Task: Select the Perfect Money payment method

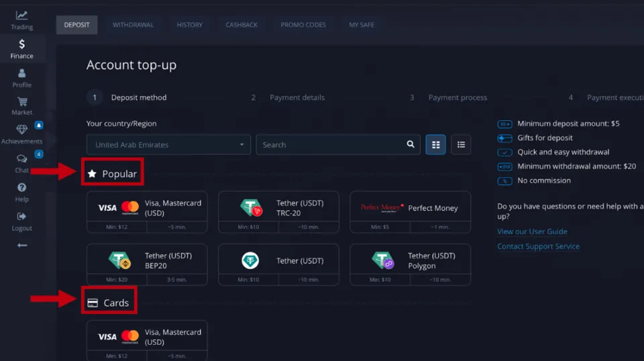Action: [410, 208]
